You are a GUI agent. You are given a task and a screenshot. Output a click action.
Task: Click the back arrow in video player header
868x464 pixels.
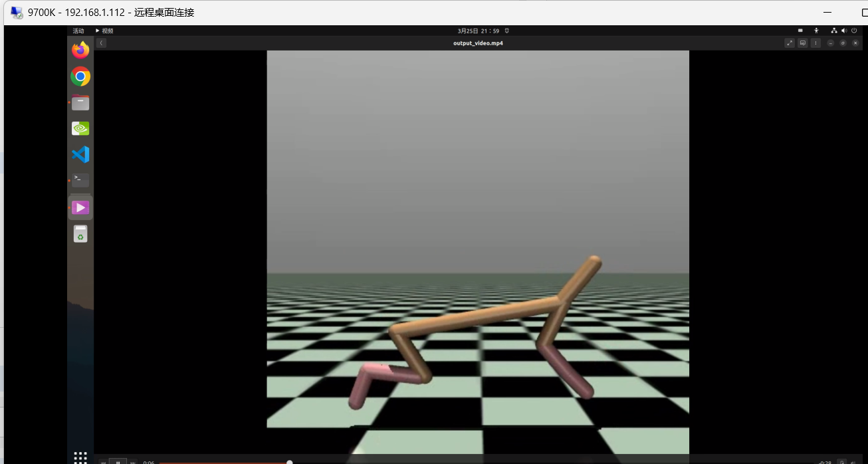point(101,43)
